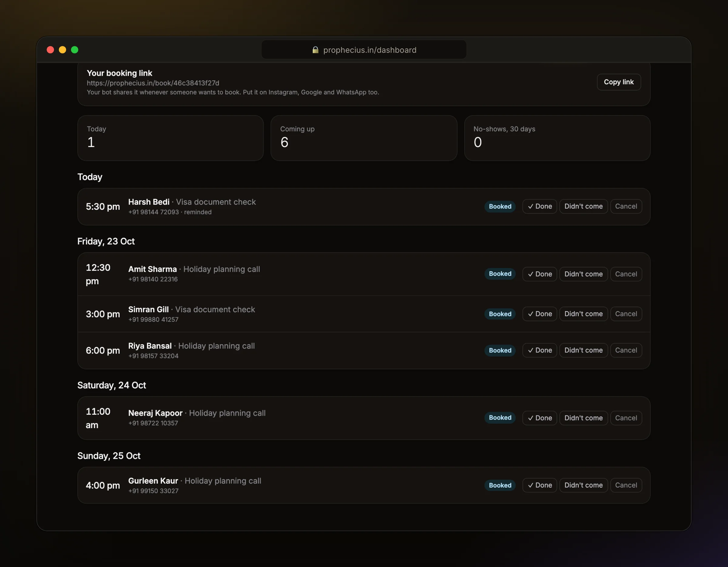Click phone number +91 98140 22316

153,279
